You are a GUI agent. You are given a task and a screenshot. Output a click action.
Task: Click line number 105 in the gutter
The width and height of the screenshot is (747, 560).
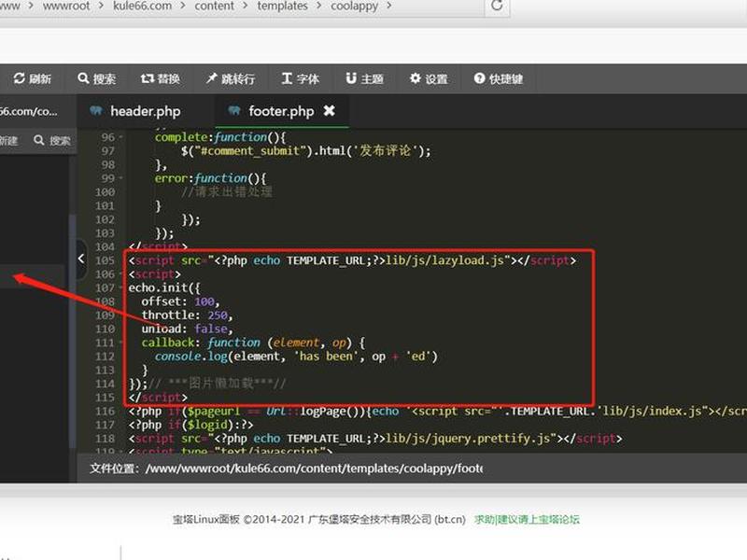pyautogui.click(x=105, y=260)
